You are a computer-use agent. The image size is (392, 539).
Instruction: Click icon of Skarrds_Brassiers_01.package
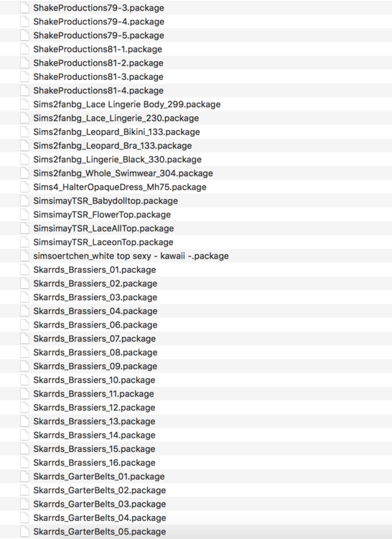coord(24,269)
